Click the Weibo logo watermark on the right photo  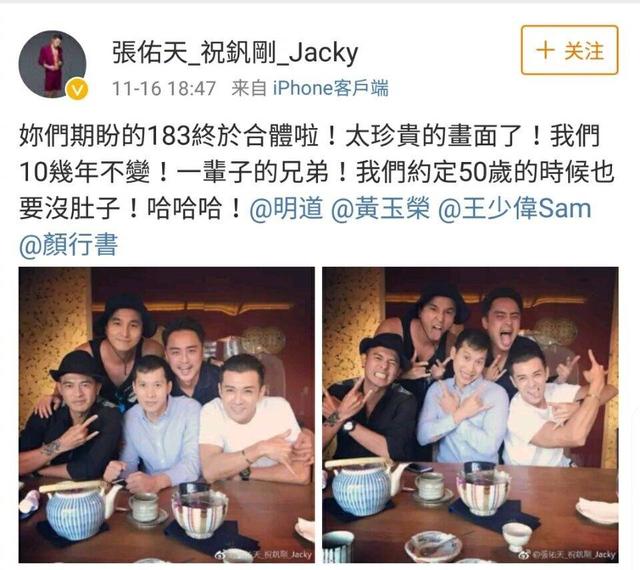524,555
